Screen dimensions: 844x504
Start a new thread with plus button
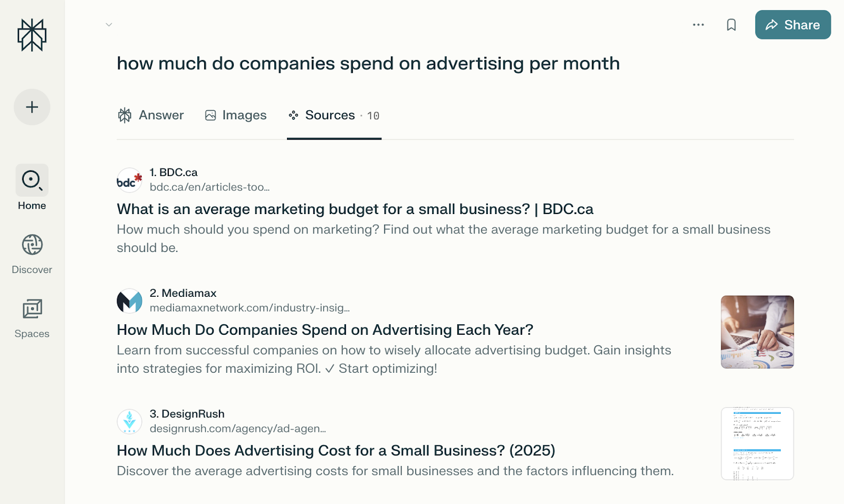32,107
